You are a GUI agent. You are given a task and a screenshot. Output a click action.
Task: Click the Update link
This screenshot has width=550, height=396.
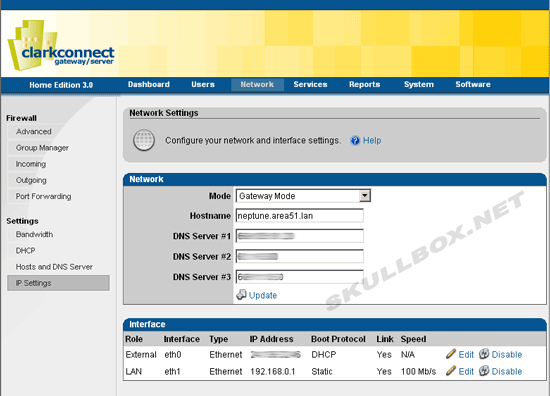click(263, 295)
